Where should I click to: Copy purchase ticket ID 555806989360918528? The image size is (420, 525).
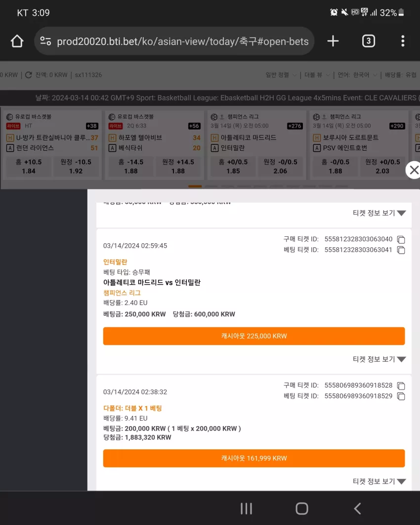click(401, 386)
